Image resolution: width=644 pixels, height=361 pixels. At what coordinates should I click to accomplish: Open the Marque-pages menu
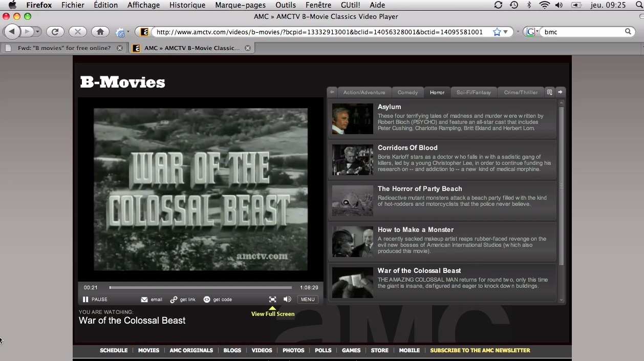click(x=240, y=5)
